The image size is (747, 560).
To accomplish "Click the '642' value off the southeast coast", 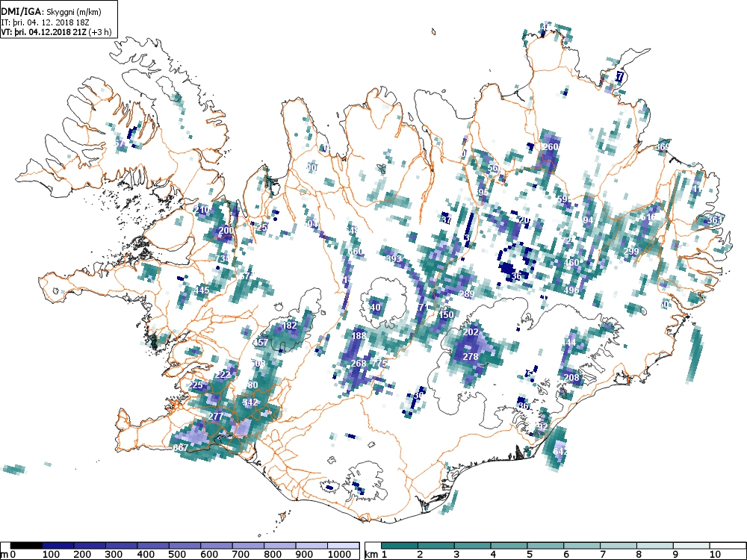I will click(561, 450).
